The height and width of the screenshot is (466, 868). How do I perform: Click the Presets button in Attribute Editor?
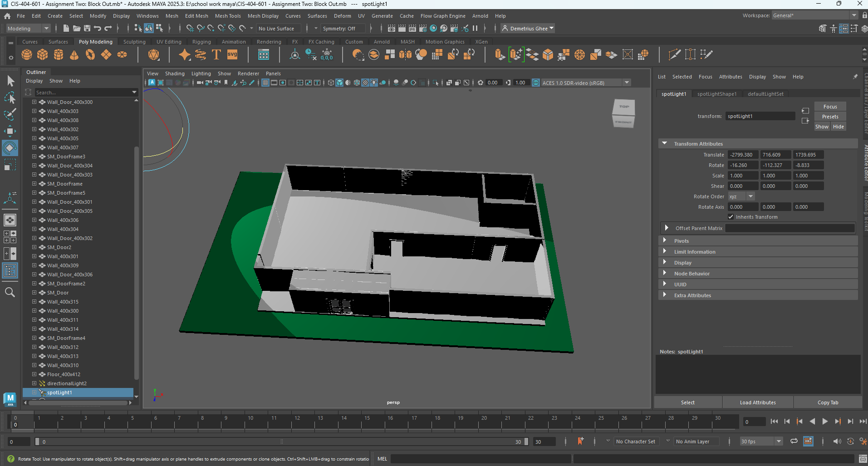(830, 116)
